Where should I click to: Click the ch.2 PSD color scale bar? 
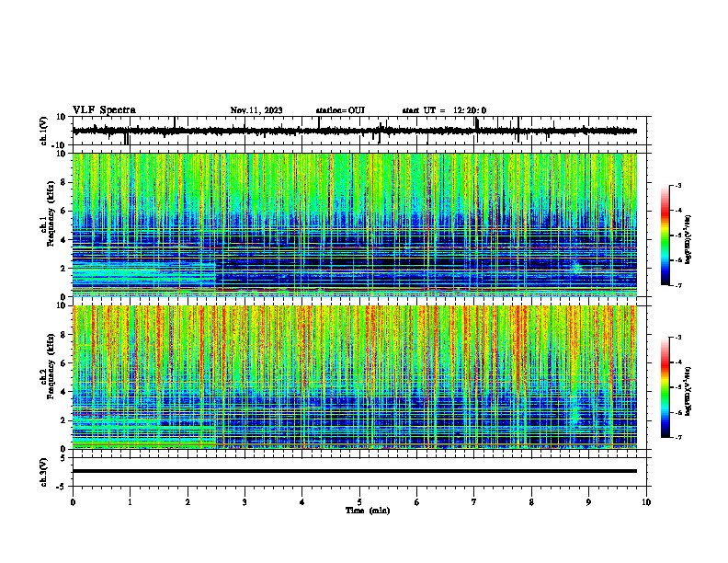point(665,387)
